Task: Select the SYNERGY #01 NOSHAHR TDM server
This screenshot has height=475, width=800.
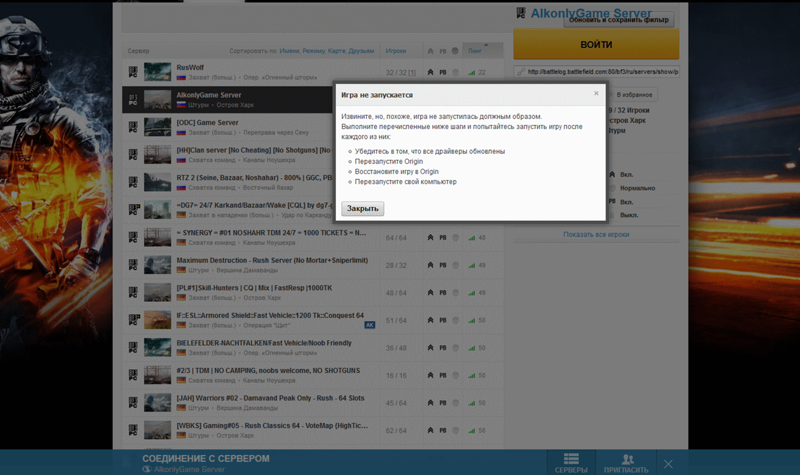Action: pyautogui.click(x=313, y=237)
